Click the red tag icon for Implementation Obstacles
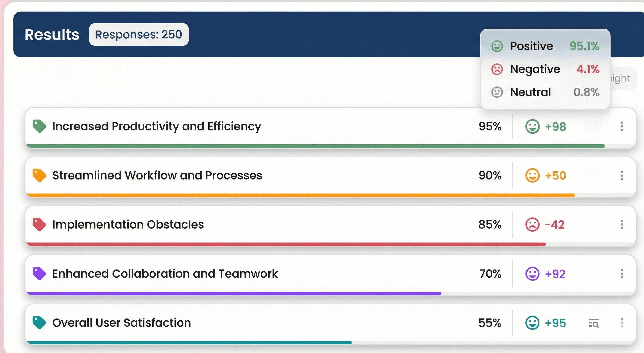The image size is (644, 353). (40, 224)
